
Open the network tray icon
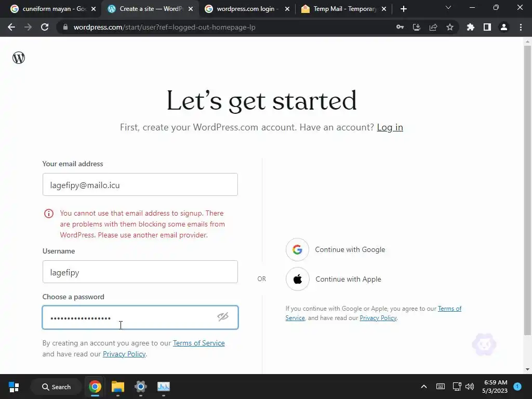pyautogui.click(x=457, y=387)
